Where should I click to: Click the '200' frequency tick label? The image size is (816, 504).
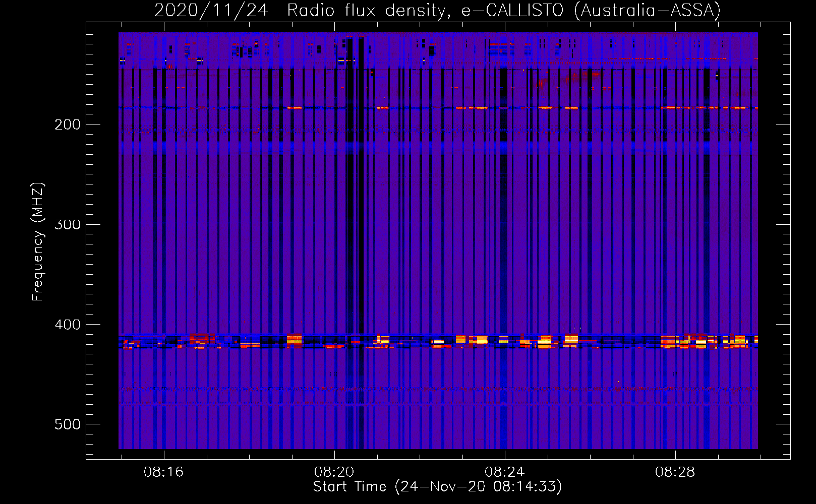click(68, 124)
